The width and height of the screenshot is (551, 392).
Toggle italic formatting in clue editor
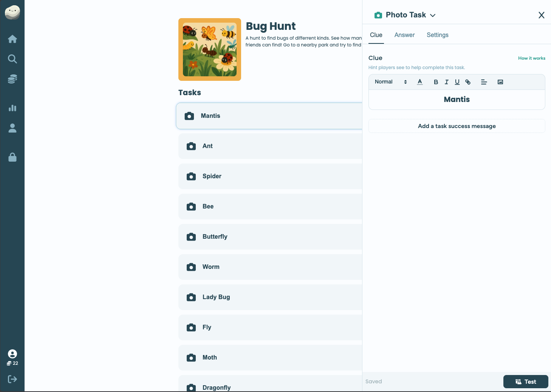(446, 82)
